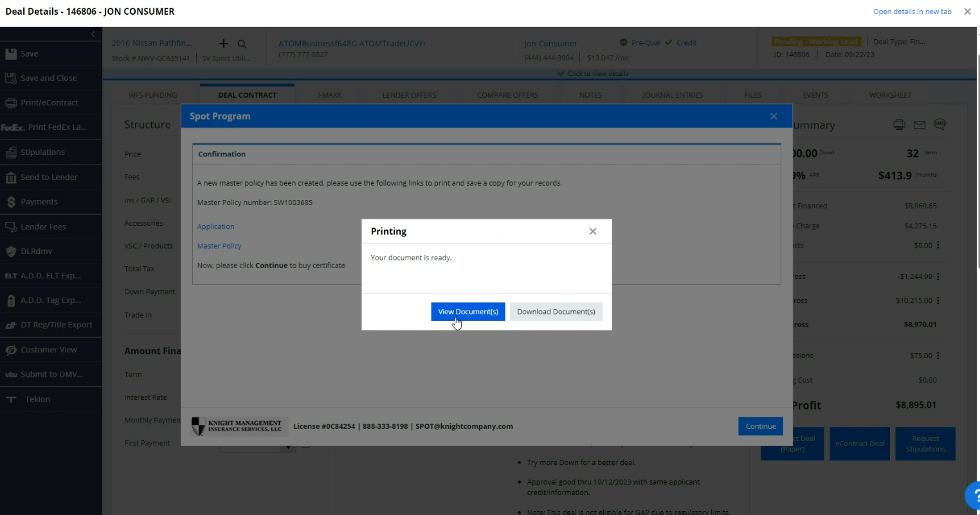Switch to WFS FUNDING tab
This screenshot has width=980, height=515.
click(153, 95)
